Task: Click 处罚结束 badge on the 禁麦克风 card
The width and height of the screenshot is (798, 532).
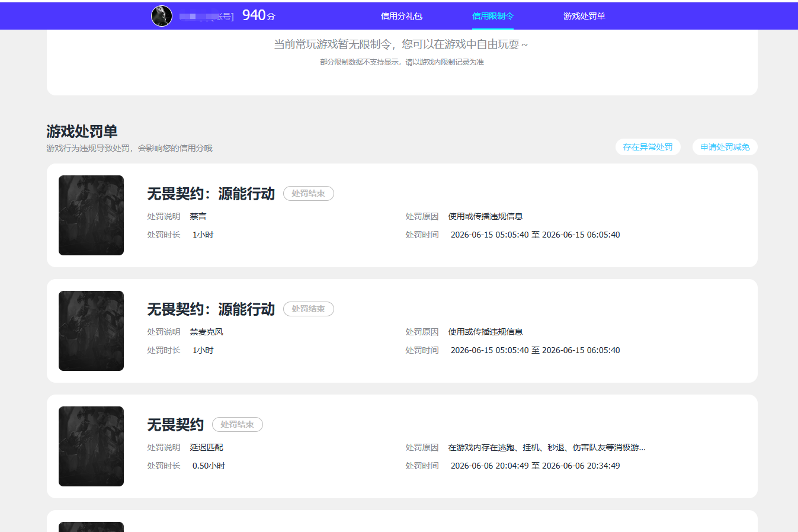Action: pos(309,309)
